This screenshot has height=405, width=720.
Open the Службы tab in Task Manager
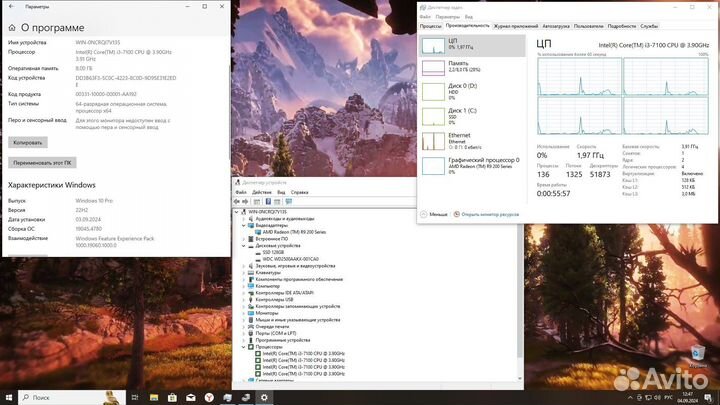tap(649, 26)
